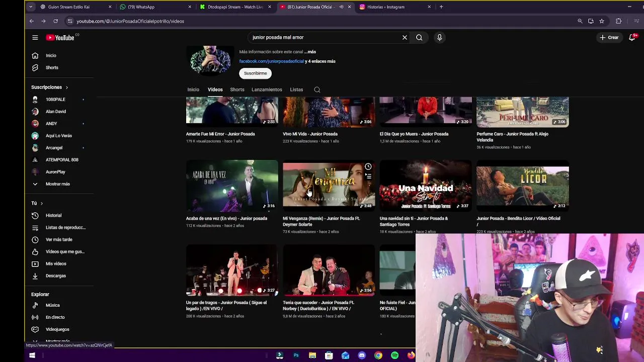This screenshot has width=644, height=362.
Task: Open Photoshop from the taskbar
Action: point(296,355)
